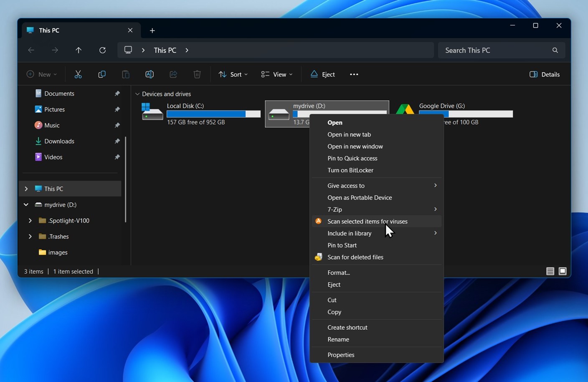Select the Local Disk (C:) drive icon
588x382 pixels.
(x=152, y=112)
